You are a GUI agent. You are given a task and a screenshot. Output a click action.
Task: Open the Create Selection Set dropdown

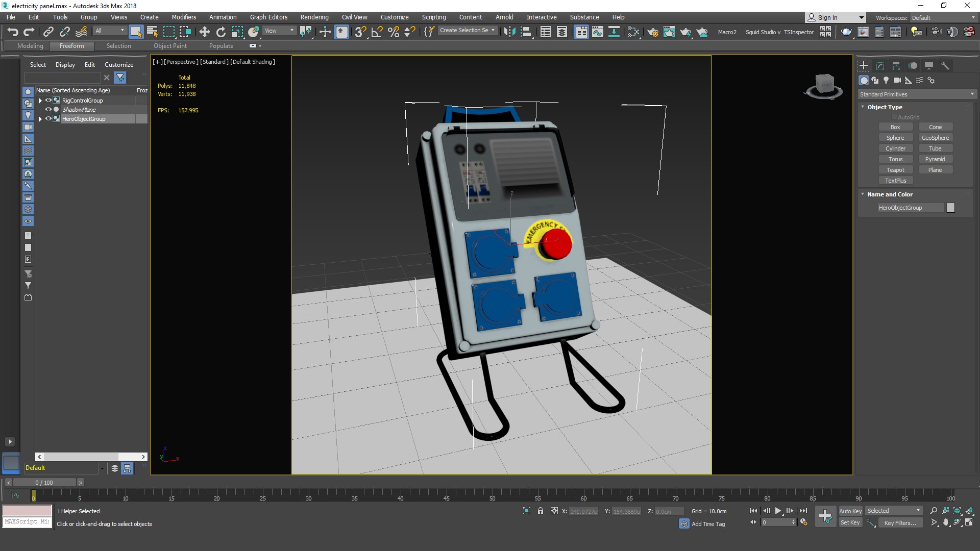point(468,31)
